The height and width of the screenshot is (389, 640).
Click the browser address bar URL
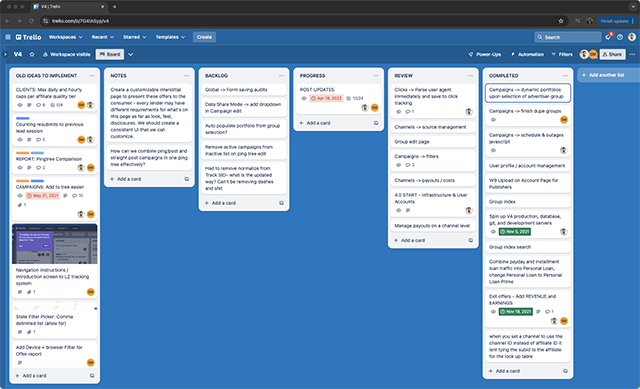tap(81, 21)
